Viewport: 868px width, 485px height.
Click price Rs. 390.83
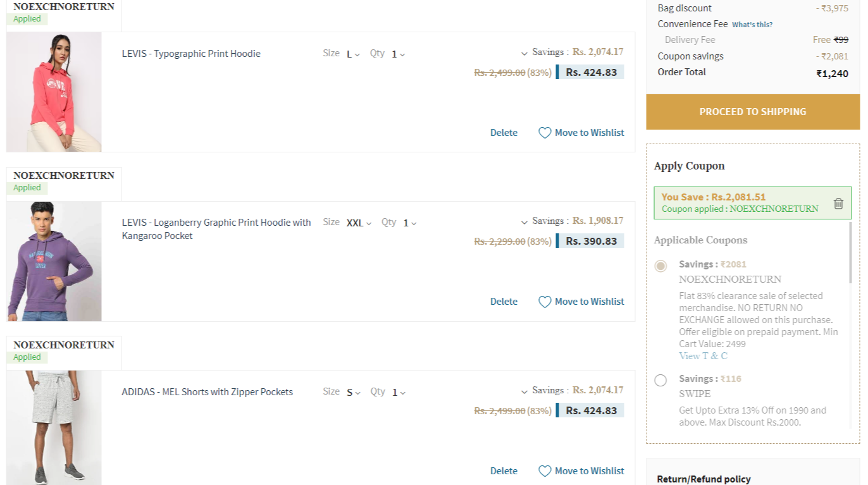pyautogui.click(x=591, y=241)
